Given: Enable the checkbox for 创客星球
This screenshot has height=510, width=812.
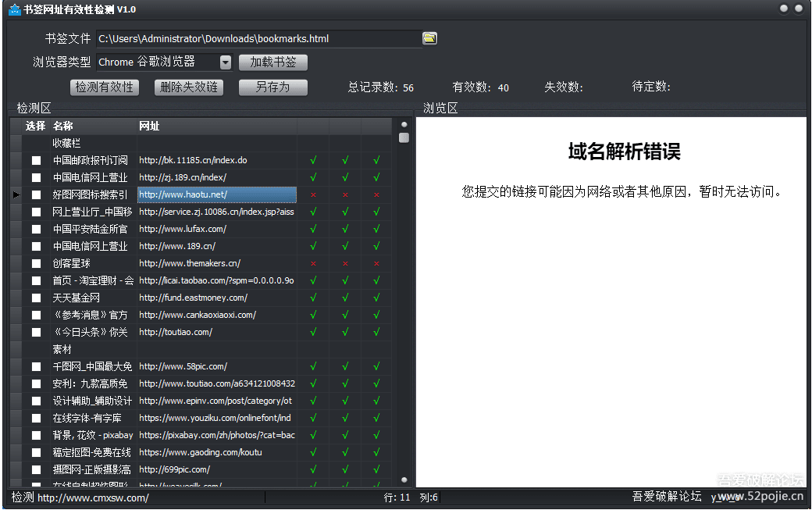Looking at the screenshot, I should (x=36, y=263).
